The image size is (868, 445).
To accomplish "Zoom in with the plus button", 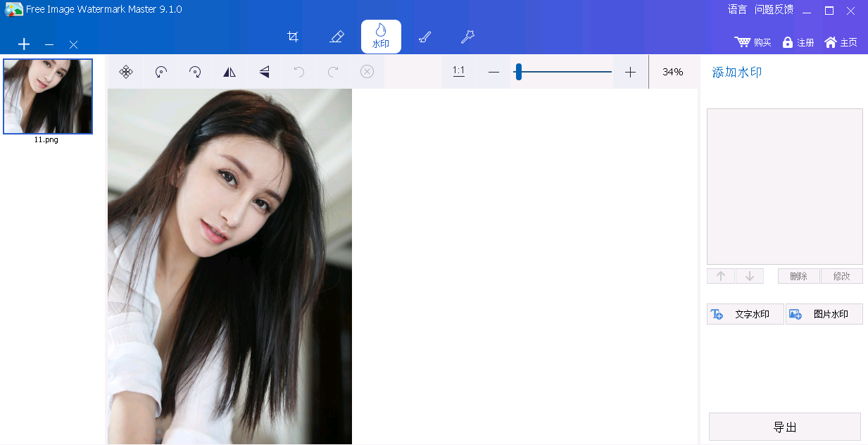I will tap(630, 72).
